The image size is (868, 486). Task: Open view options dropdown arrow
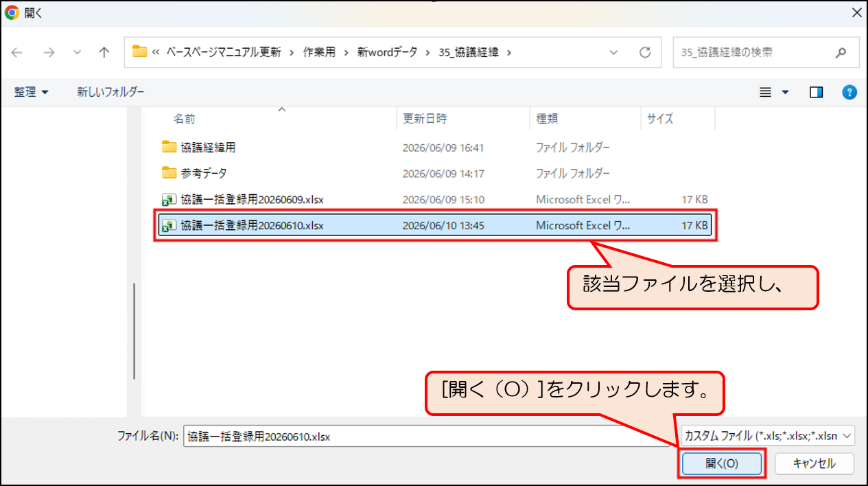[786, 92]
